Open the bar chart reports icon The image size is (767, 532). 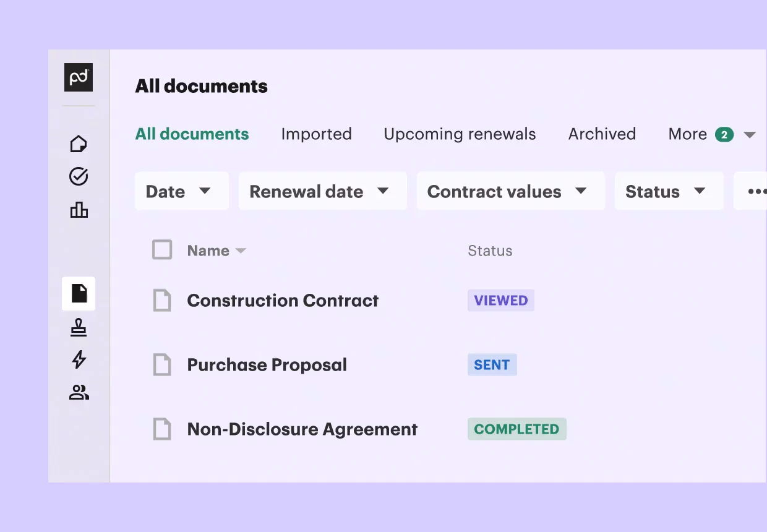[79, 210]
